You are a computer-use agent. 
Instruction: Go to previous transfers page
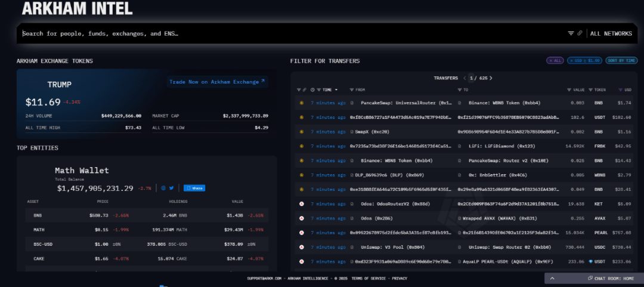click(x=465, y=78)
